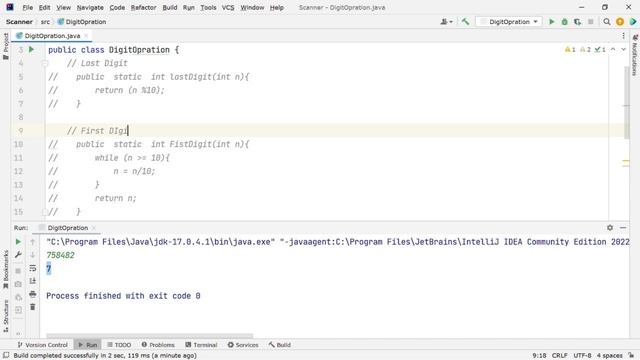Click src in the breadcrumb bar
640x360 pixels.
point(45,22)
